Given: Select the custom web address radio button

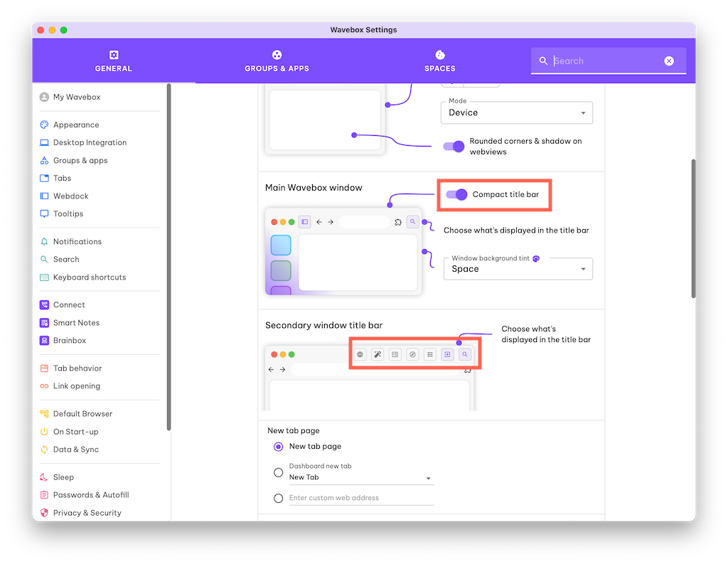Looking at the screenshot, I should tap(278, 499).
